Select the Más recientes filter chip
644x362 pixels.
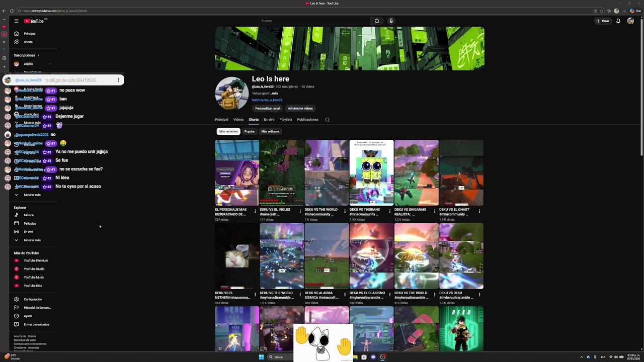pos(228,132)
